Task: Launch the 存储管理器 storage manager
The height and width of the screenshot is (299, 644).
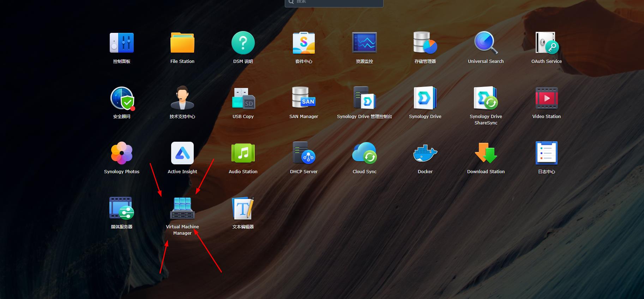Action: point(425,43)
